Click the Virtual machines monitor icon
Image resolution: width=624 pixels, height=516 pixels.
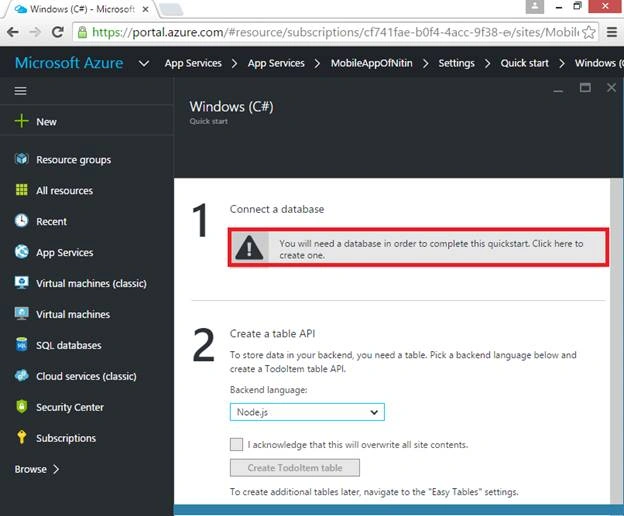pyautogui.click(x=21, y=313)
